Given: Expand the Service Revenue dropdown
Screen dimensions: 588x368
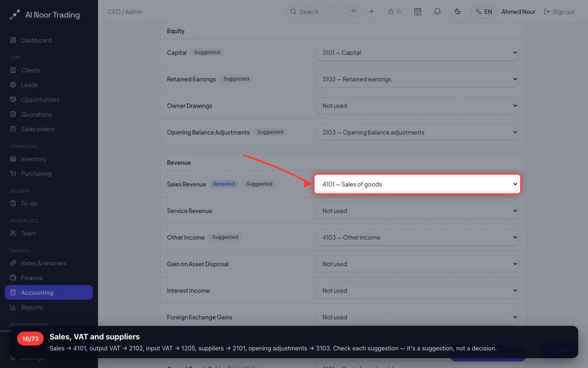Looking at the screenshot, I should [x=417, y=211].
